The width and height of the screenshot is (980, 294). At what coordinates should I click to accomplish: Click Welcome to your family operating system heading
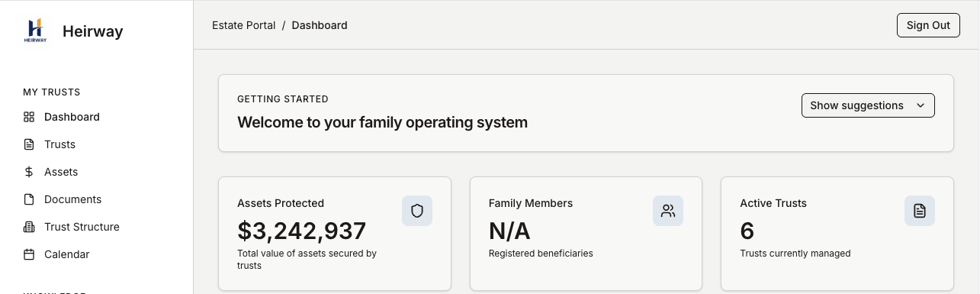(382, 122)
